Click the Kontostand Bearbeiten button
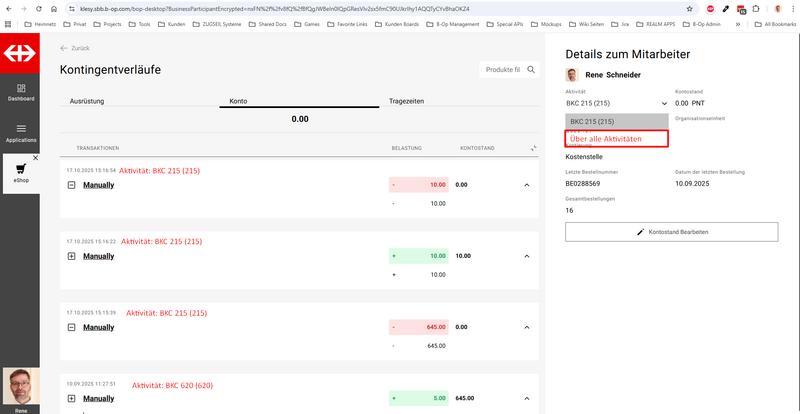This screenshot has width=800, height=414. pyautogui.click(x=671, y=231)
